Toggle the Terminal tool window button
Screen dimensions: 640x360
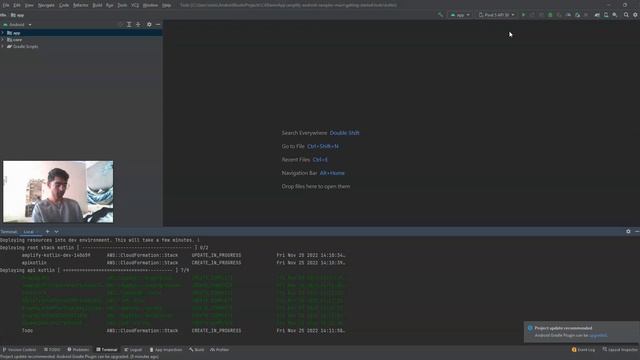click(107, 350)
